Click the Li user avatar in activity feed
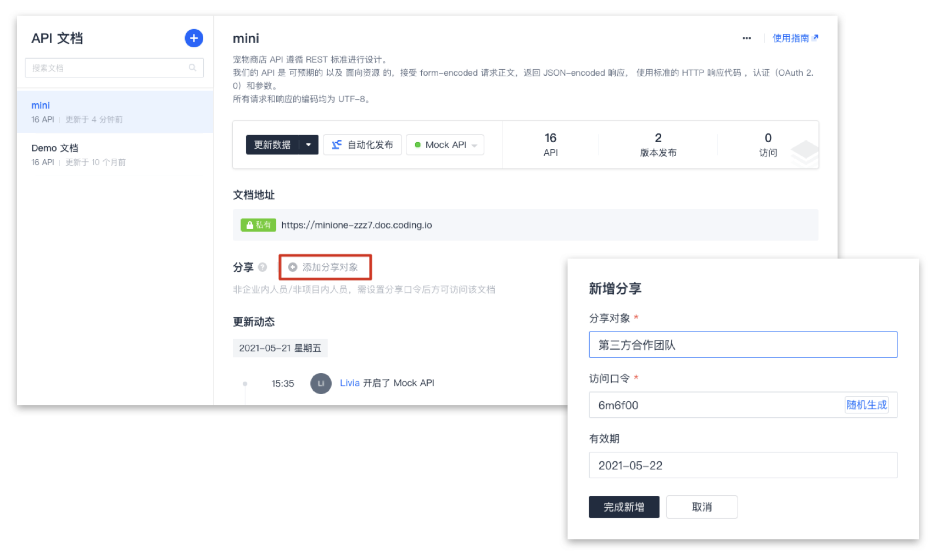Viewport: 938px width, 560px height. pos(321,383)
